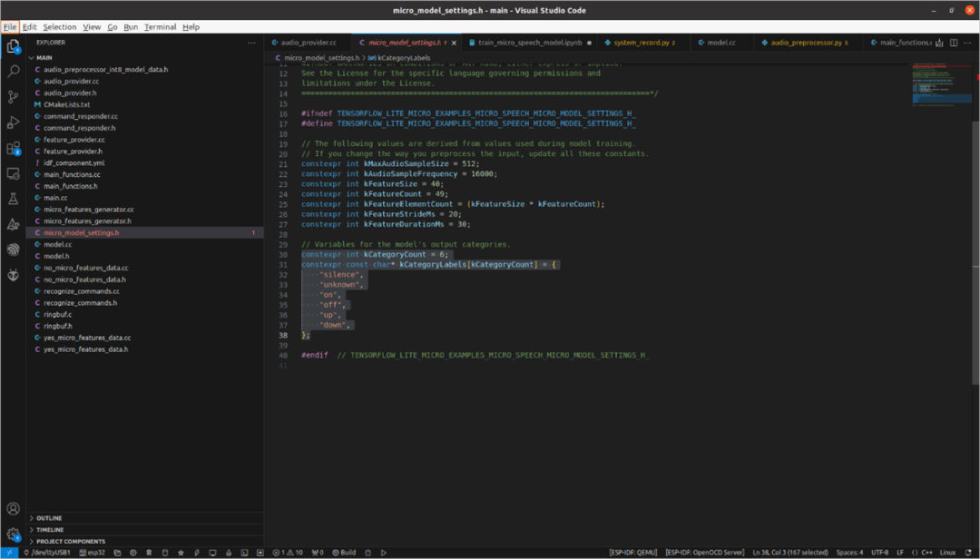980x559 pixels.
Task: Collapse the MAIN folder section
Action: click(x=44, y=57)
